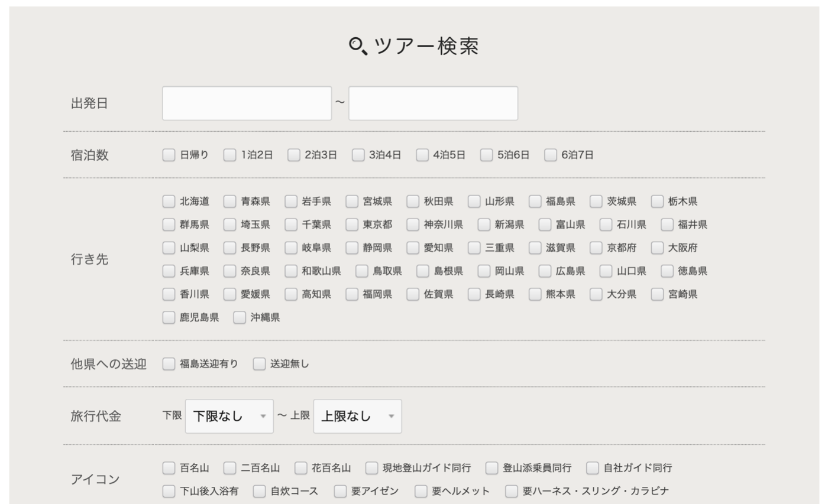Select 現地登山ガイド同行 checkbox
Screen dimensions: 828x504
point(371,468)
